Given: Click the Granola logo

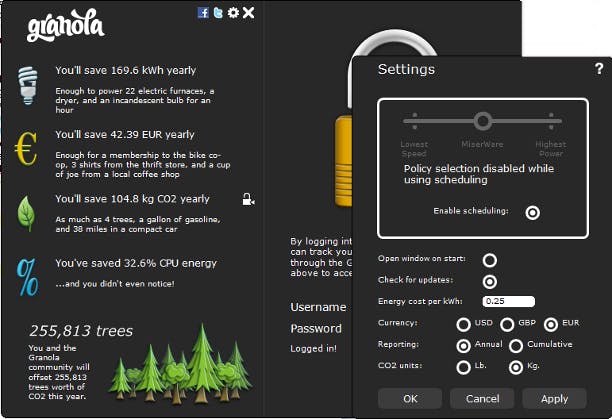Looking at the screenshot, I should click(x=66, y=25).
